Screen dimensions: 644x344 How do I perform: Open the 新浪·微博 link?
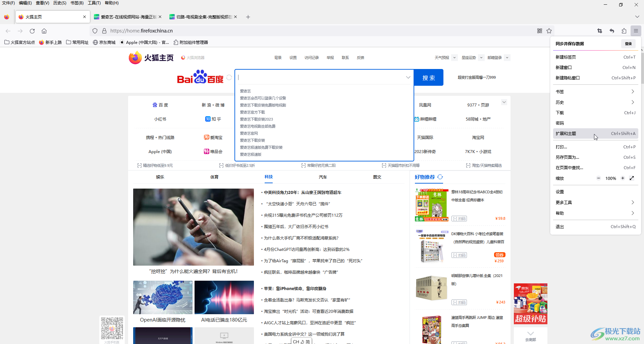(x=213, y=105)
